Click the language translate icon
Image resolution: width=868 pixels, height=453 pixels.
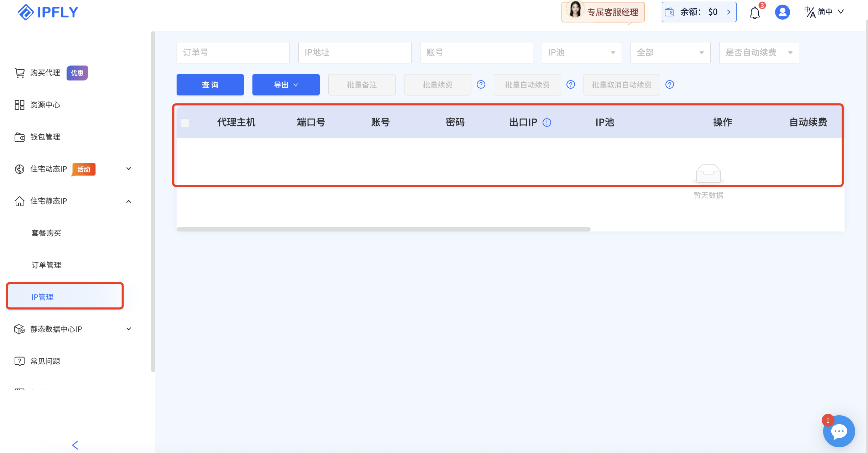(809, 12)
